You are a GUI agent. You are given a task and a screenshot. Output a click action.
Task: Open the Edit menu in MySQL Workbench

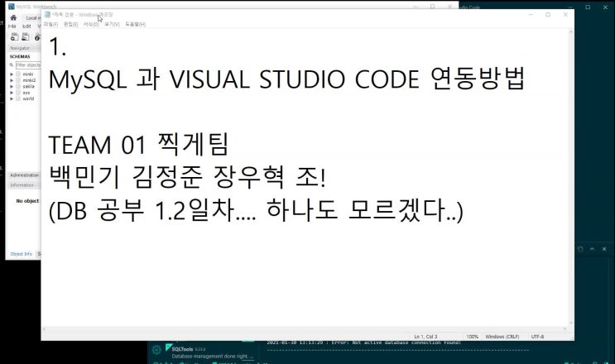[x=26, y=26]
